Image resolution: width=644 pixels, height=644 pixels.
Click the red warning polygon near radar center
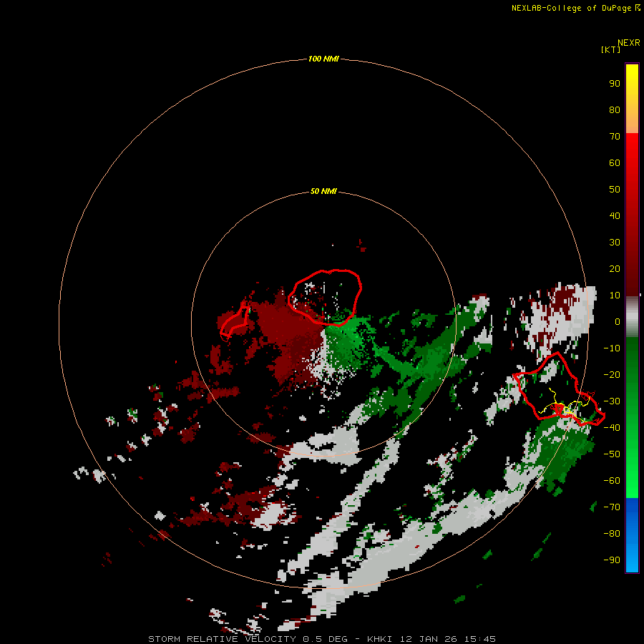325,298
